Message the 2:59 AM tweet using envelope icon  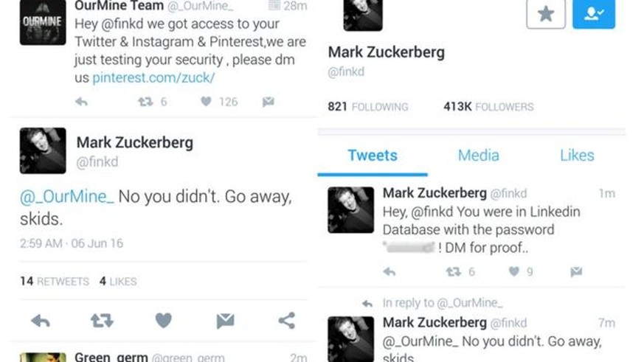[x=225, y=320]
